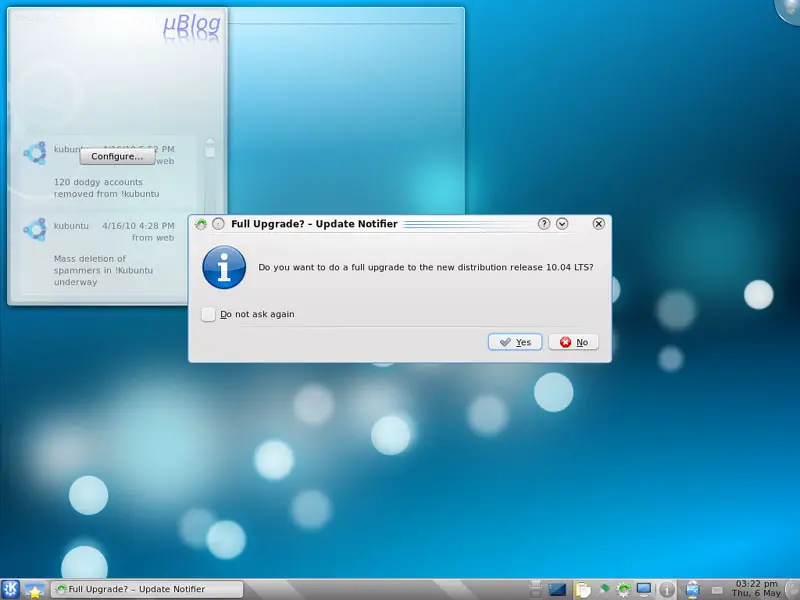This screenshot has height=600, width=800.
Task: Open the device notifier tray icon
Action: 692,590
